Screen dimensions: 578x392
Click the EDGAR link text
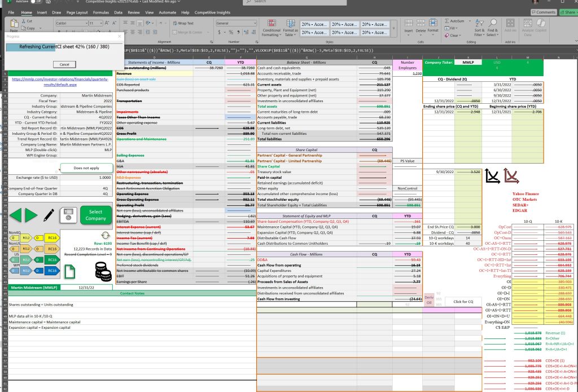(520, 211)
